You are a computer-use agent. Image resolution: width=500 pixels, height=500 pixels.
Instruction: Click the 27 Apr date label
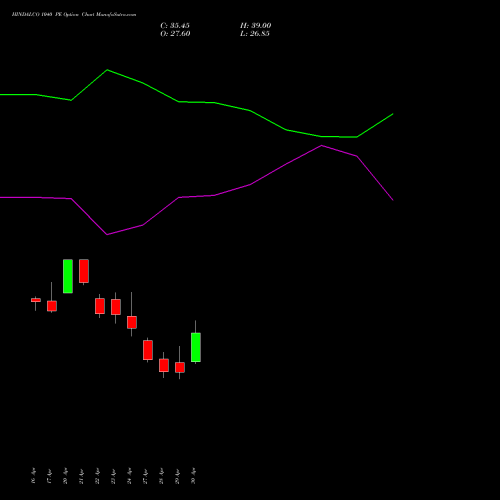pyautogui.click(x=145, y=476)
